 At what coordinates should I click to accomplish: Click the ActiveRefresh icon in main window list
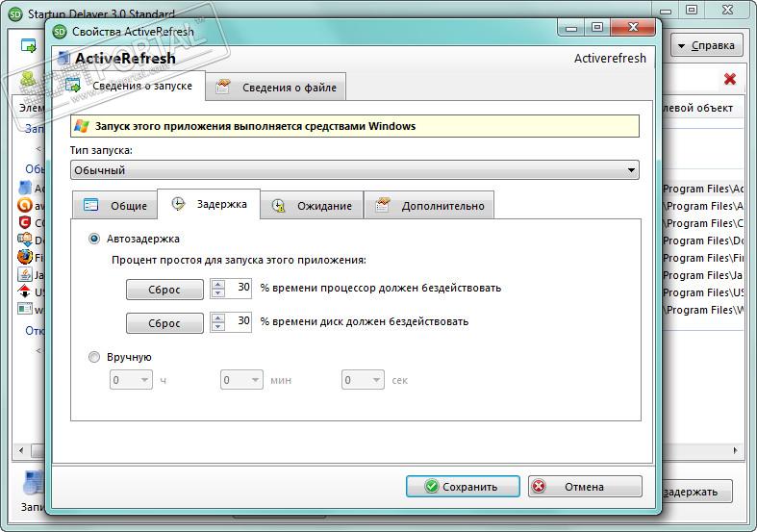coord(25,188)
